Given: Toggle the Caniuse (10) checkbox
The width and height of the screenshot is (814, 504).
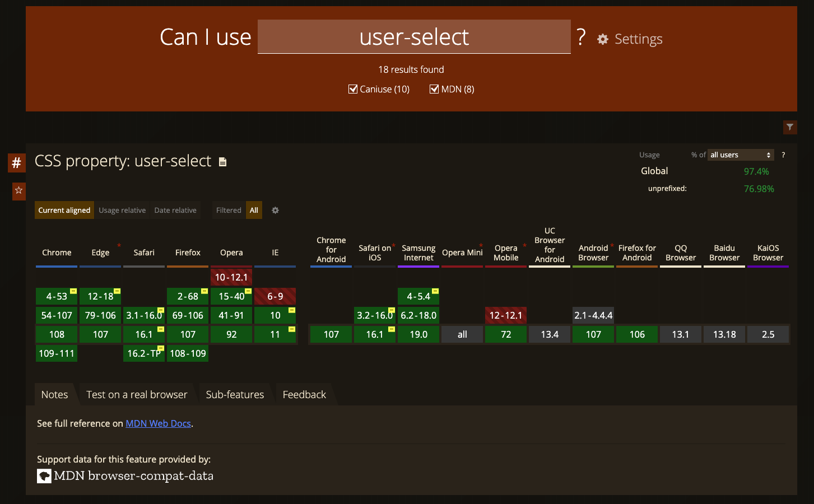Looking at the screenshot, I should (x=353, y=89).
